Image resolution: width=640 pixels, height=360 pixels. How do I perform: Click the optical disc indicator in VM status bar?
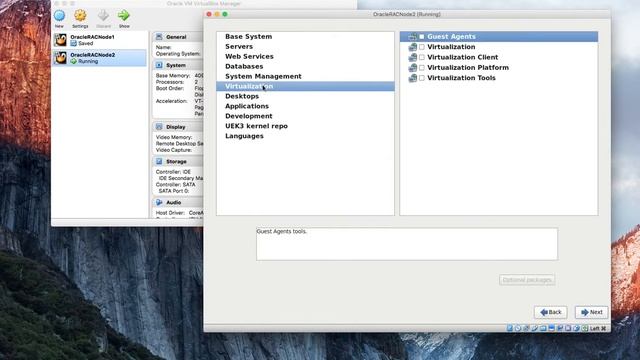[x=518, y=328]
